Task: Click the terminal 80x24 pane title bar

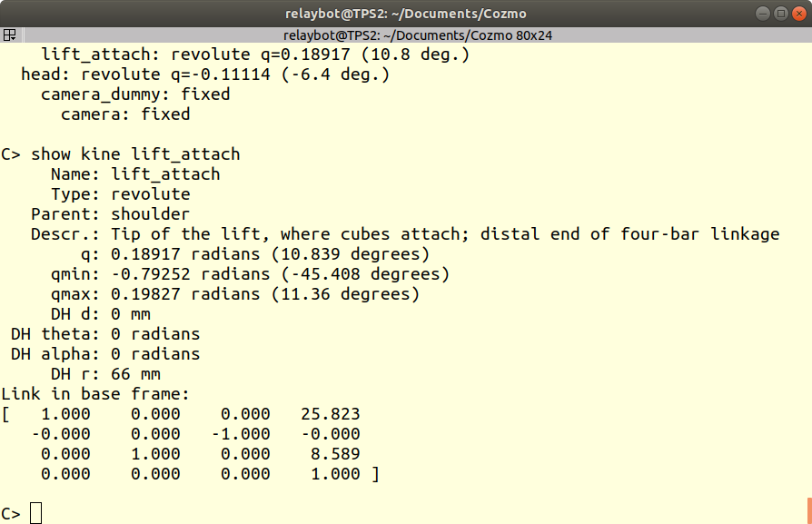Action: (x=418, y=35)
